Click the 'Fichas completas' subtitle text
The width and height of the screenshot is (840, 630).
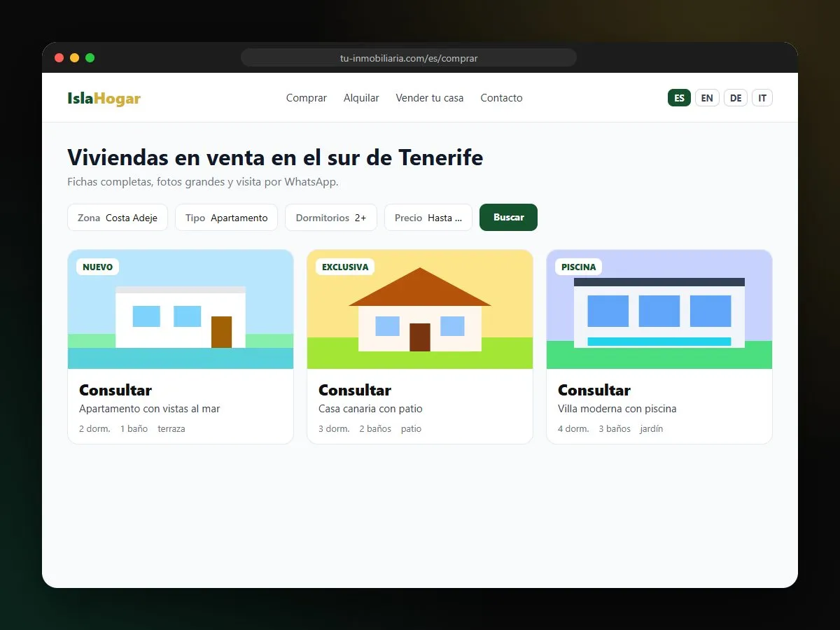coord(203,182)
